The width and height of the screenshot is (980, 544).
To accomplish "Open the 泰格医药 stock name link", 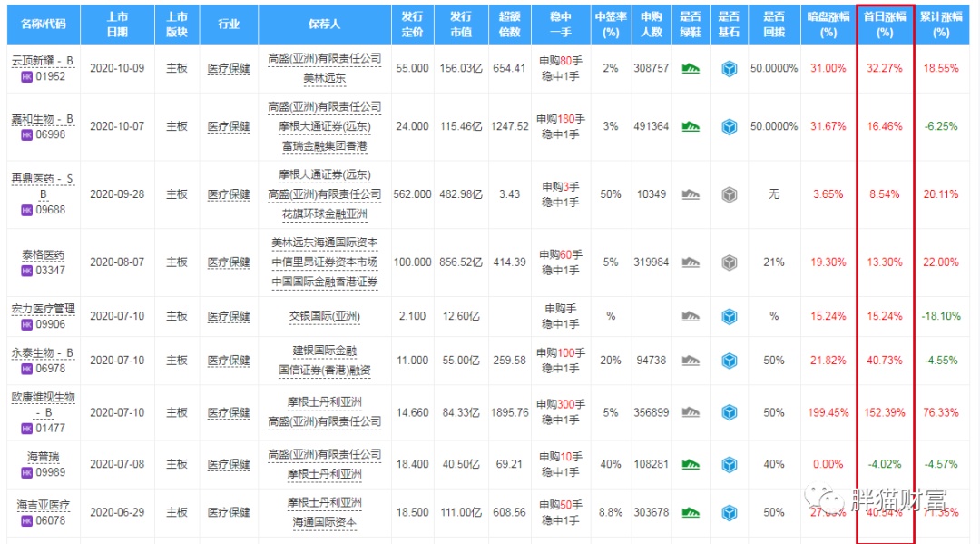I will point(42,254).
